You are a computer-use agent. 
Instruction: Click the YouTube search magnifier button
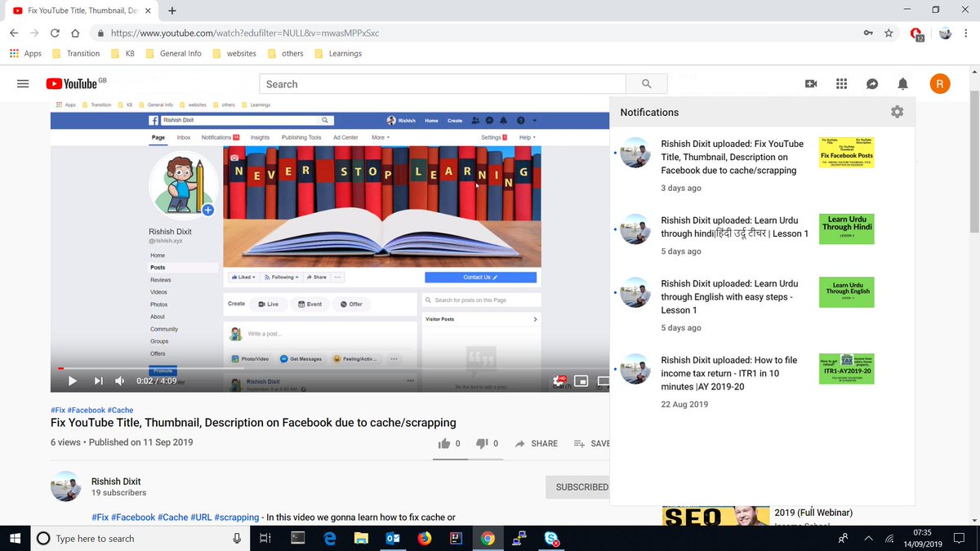(x=647, y=84)
